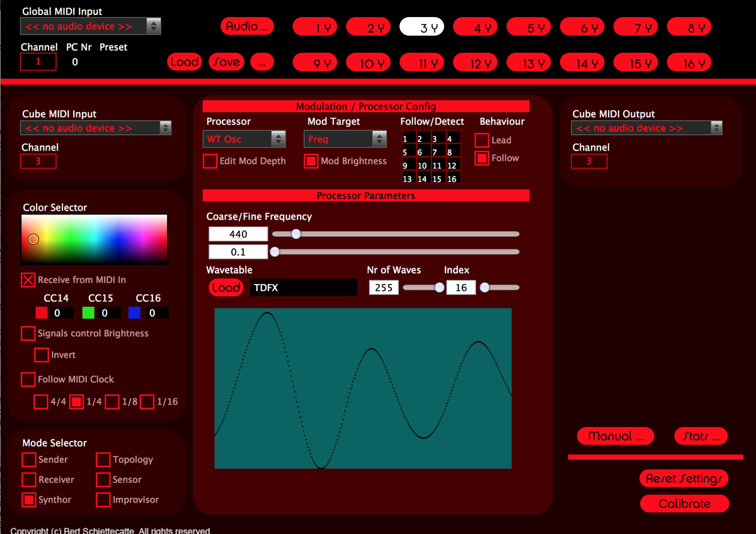Open the Processor WT Osc dropdown
This screenshot has height=534, width=756.
coord(244,139)
